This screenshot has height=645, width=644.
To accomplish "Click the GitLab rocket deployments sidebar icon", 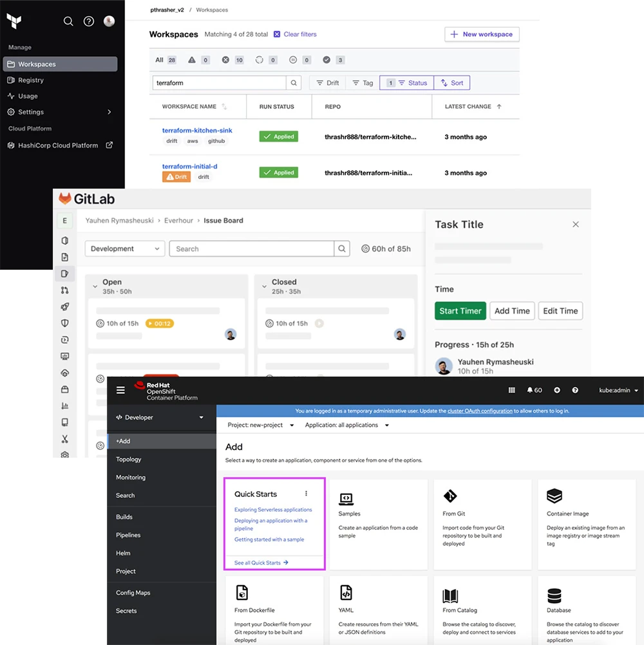I will tap(64, 306).
